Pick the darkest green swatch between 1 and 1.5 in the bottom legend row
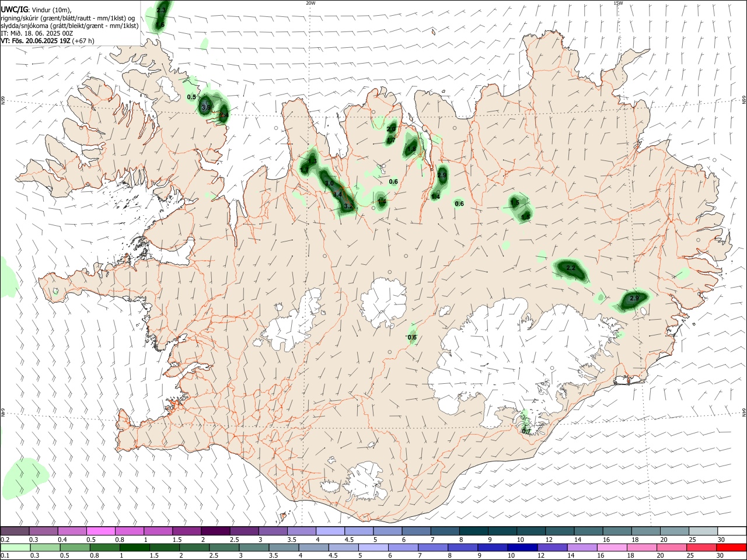 [x=135, y=547]
